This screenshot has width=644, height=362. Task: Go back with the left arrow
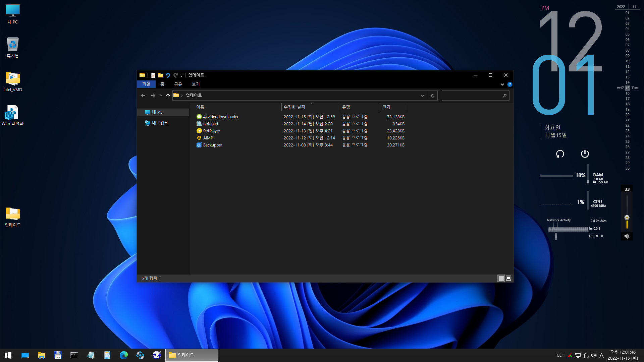tap(143, 96)
